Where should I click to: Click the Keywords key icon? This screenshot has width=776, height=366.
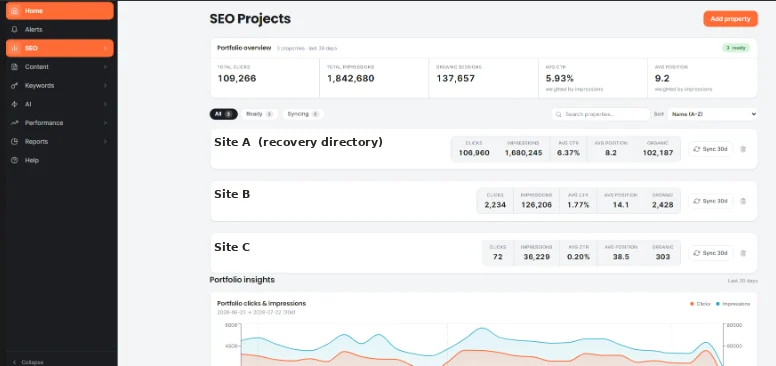(x=14, y=86)
